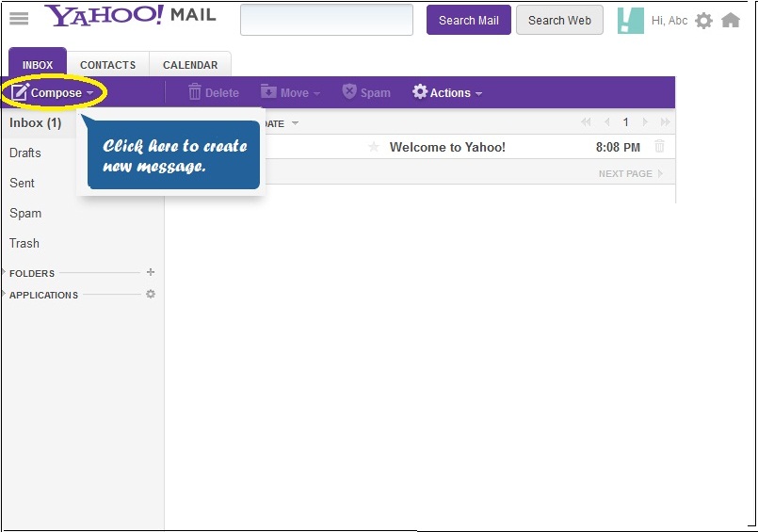Screen dimensions: 758x532
Task: Switch to the Inbox tab
Action: point(38,62)
